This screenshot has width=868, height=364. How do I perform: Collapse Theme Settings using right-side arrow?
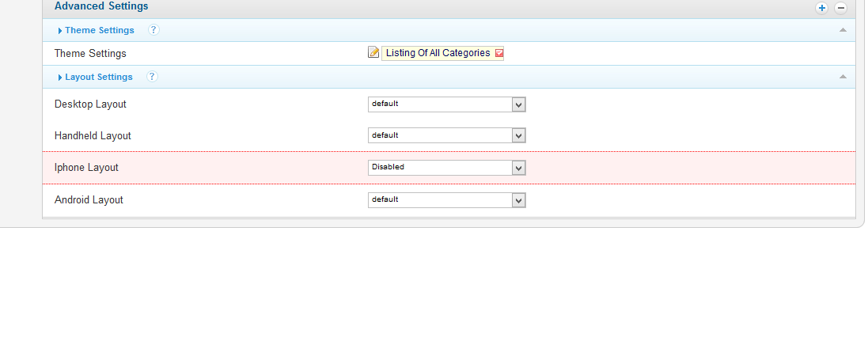(x=843, y=30)
